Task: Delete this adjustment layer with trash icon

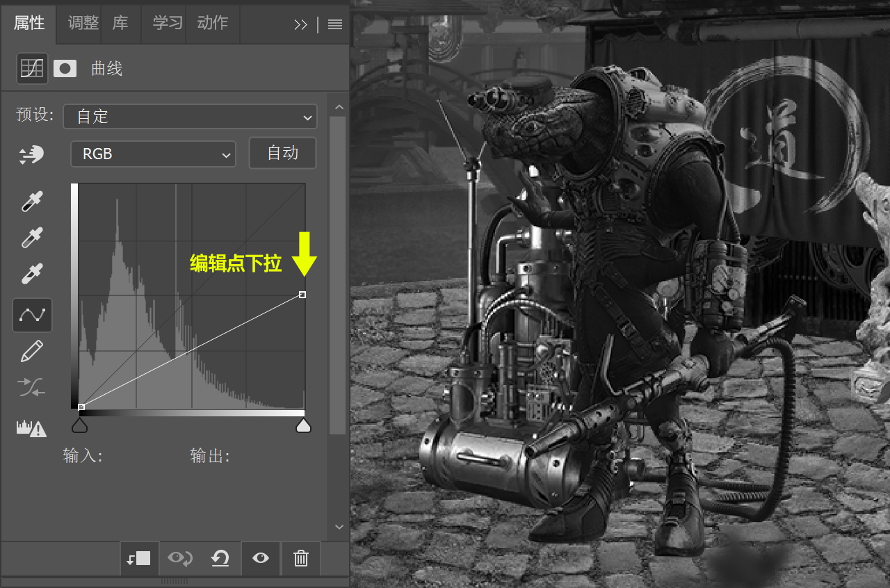Action: (300, 558)
